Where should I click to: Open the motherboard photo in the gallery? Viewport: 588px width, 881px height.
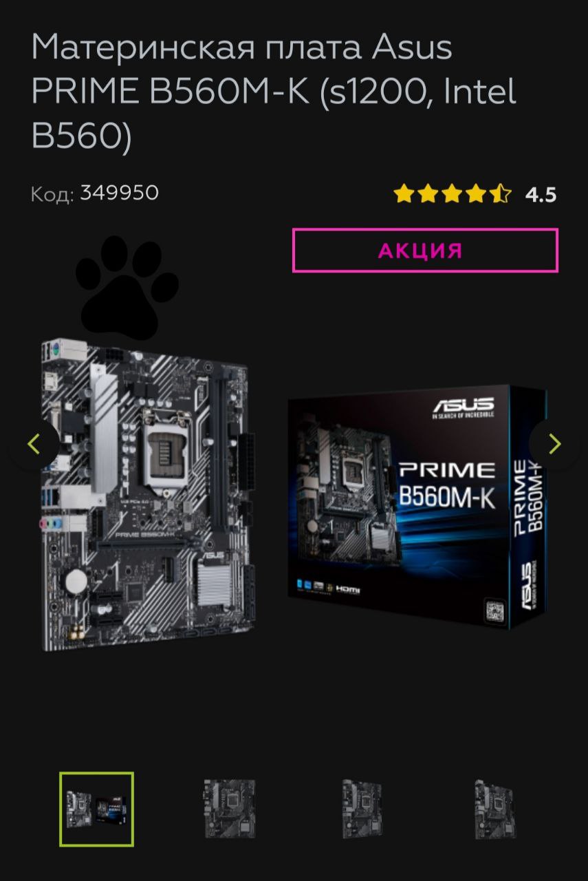point(146,494)
